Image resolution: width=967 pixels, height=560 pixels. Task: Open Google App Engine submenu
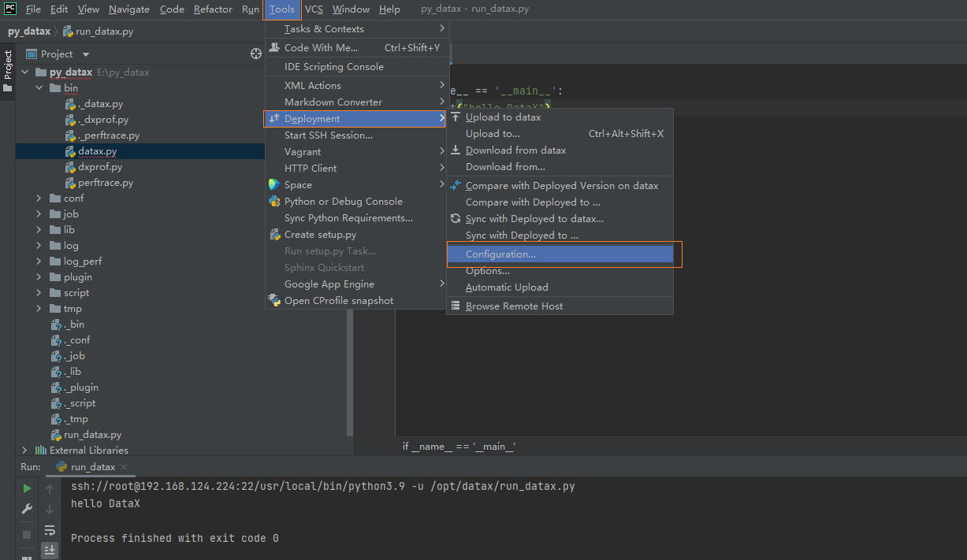(357, 284)
